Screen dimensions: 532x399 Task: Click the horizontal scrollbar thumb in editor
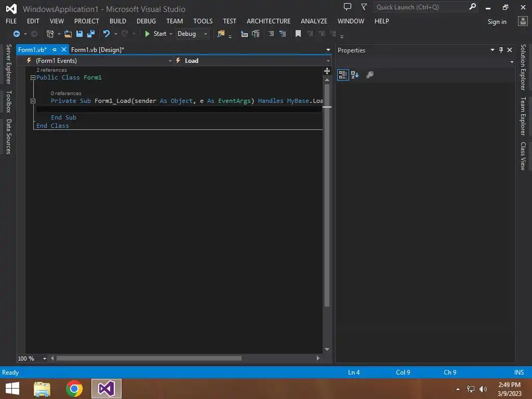149,358
